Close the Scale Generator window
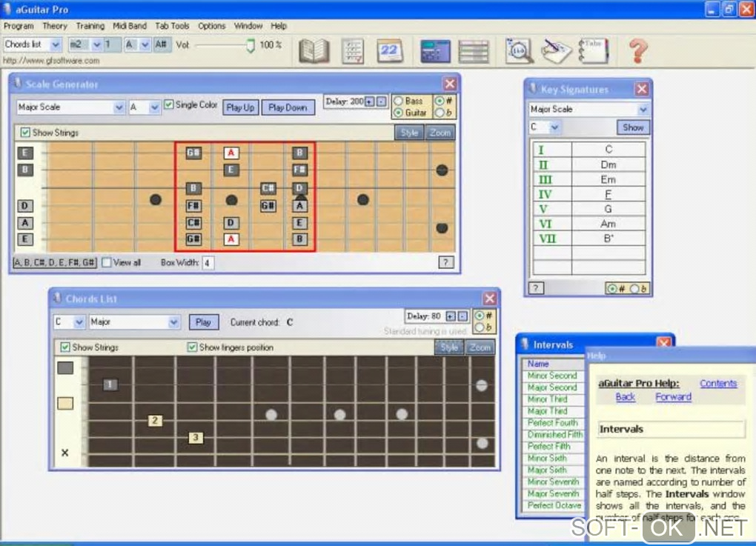 point(450,84)
